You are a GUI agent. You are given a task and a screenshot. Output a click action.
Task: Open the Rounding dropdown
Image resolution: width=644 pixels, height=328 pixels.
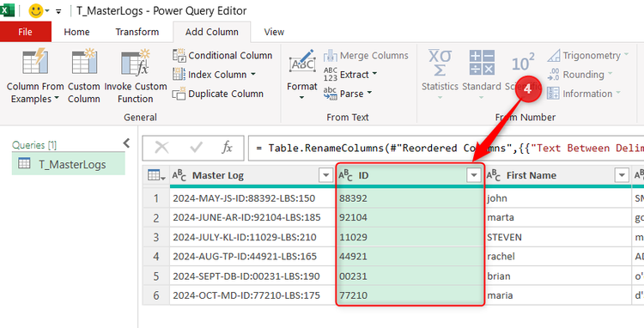580,75
